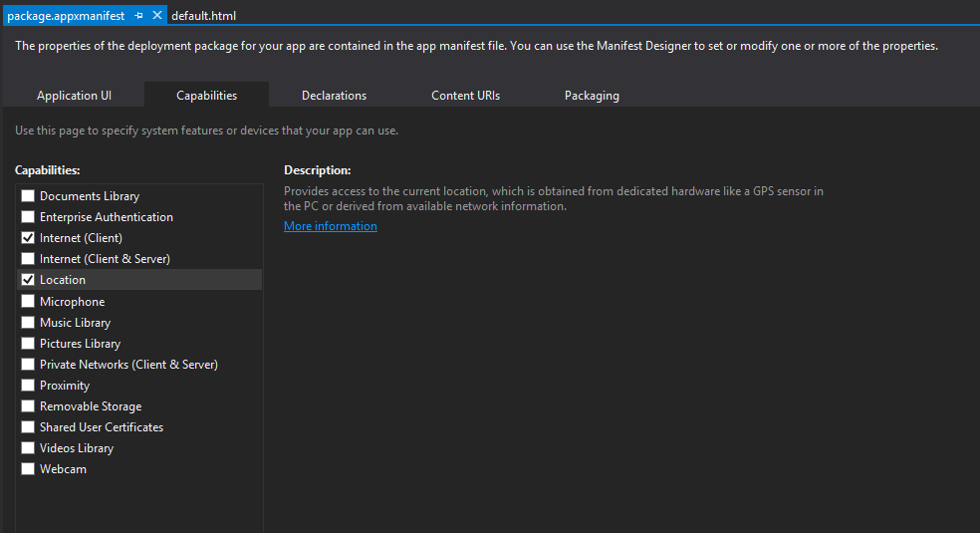
Task: Disable the Location capability checkbox
Action: (x=28, y=280)
